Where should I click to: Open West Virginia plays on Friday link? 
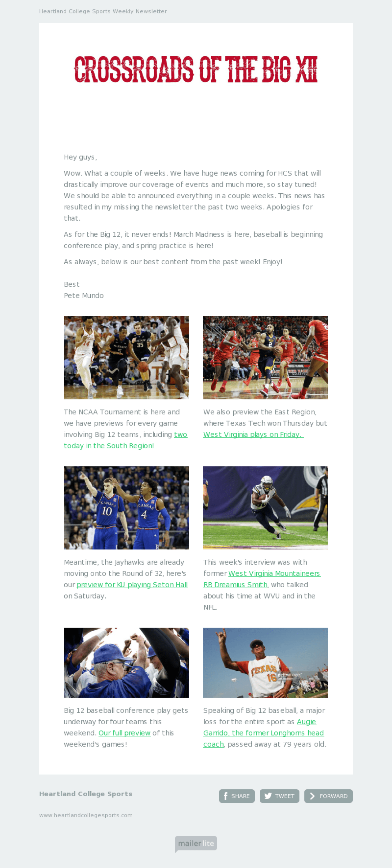(253, 434)
